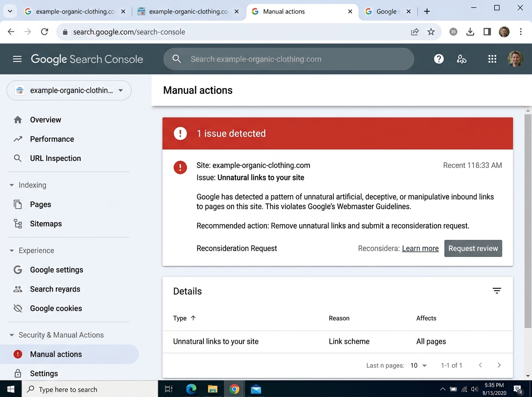Open a new browser tab
The image size is (532, 397).
[427, 12]
